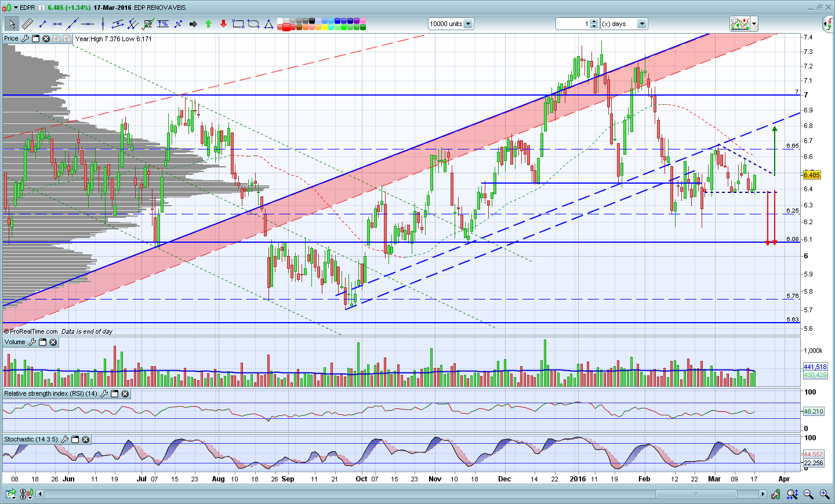
Task: Close the Volume panel
Action: pyautogui.click(x=53, y=342)
